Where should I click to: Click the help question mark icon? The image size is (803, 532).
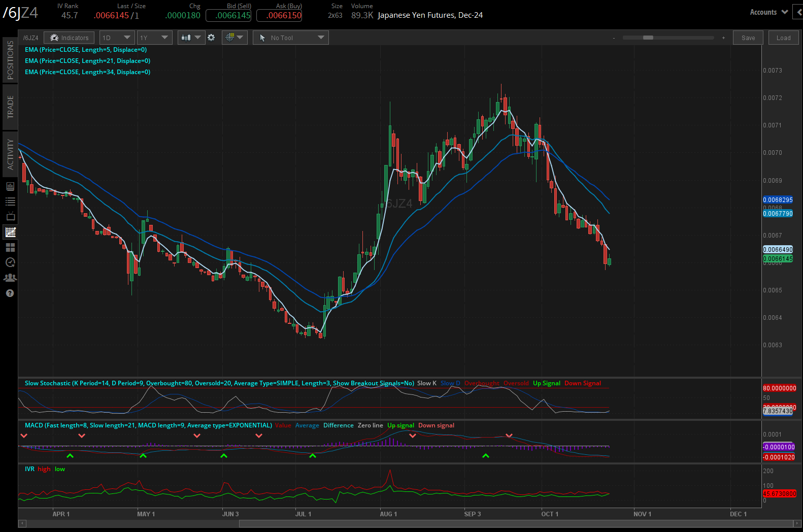coord(10,293)
